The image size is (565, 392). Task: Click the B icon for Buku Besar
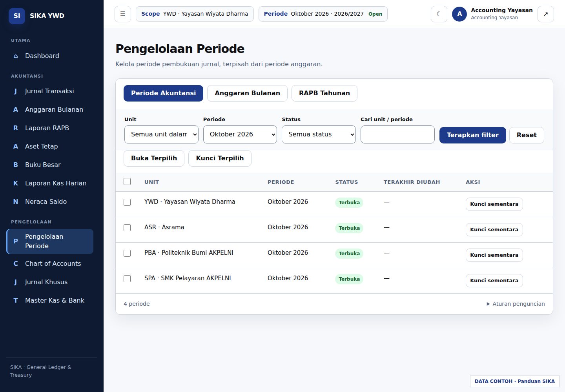[x=16, y=165]
